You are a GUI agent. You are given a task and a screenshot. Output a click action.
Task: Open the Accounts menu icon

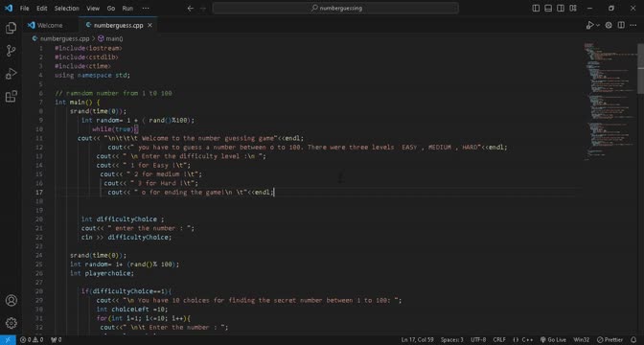click(x=11, y=300)
